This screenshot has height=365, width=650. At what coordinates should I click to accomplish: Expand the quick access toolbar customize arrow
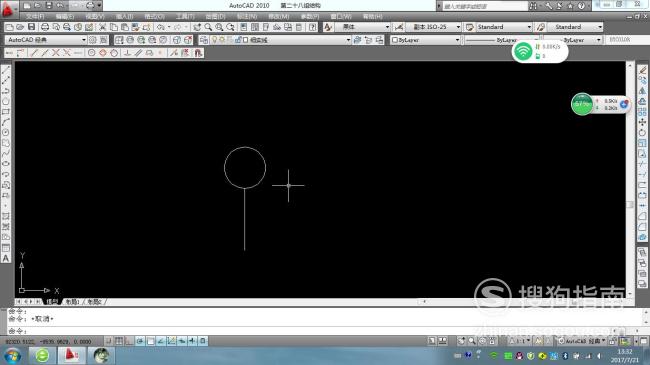click(99, 5)
